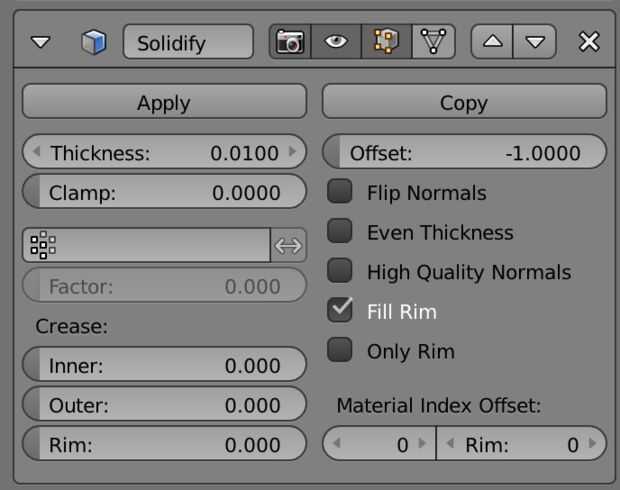Click the invert vertex group arrows icon
The width and height of the screenshot is (620, 490).
[x=288, y=245]
